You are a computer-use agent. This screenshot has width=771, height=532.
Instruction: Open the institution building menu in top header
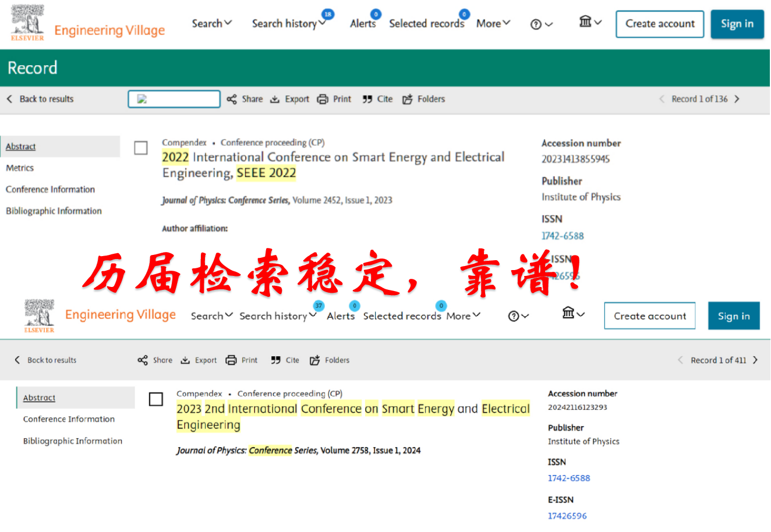[590, 22]
